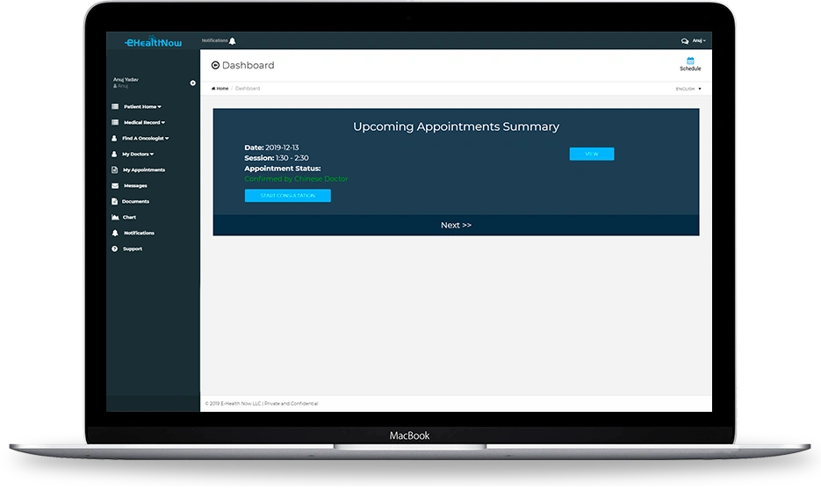The width and height of the screenshot is (821, 504).
Task: Click the Upcoming Appointments Summary heading
Action: [456, 126]
